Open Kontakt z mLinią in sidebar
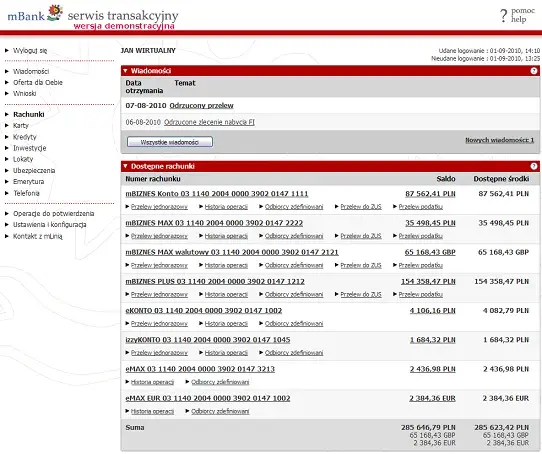Screen dimensions: 542x454 point(38,236)
